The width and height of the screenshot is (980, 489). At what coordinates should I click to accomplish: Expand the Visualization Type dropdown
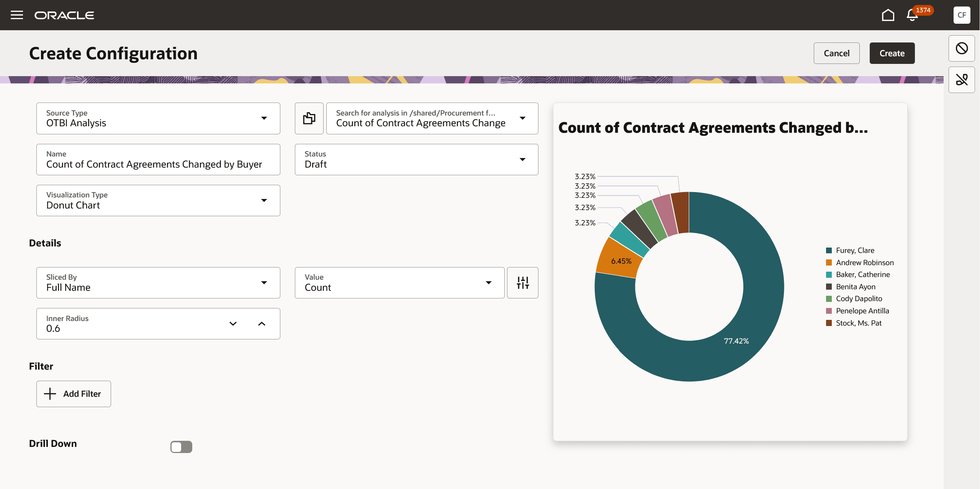[264, 200]
